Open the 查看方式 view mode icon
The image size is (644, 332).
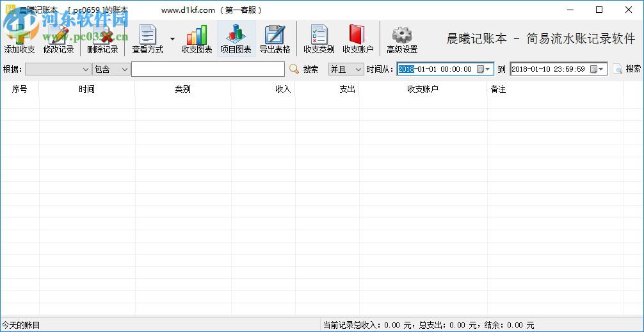(x=147, y=39)
